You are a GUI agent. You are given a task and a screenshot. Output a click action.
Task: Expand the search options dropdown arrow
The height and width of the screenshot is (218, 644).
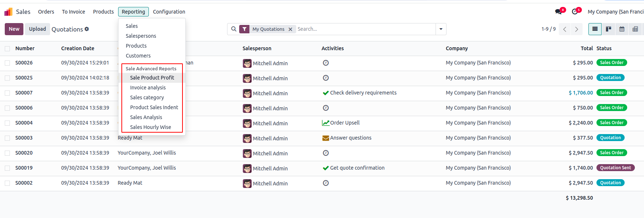click(x=441, y=29)
